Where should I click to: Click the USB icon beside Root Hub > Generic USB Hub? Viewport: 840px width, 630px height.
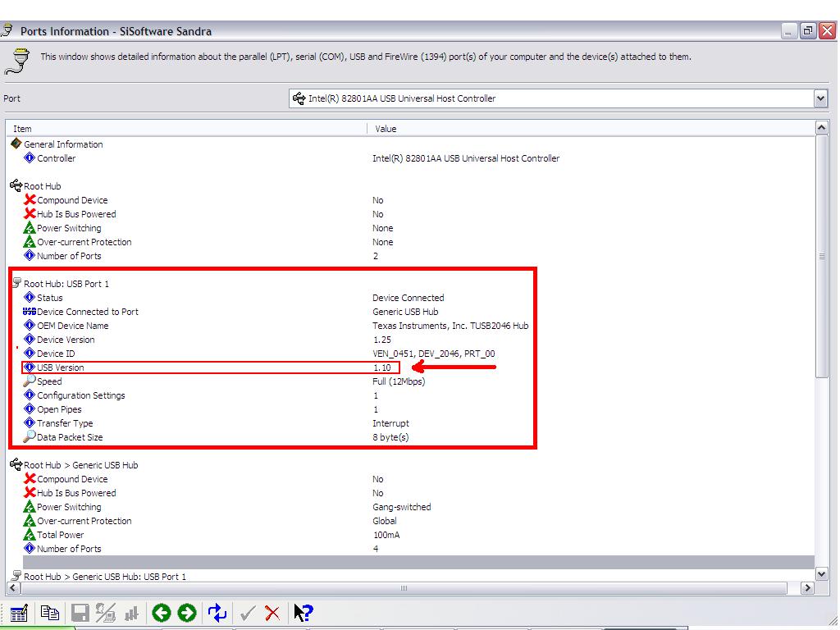[x=16, y=464]
